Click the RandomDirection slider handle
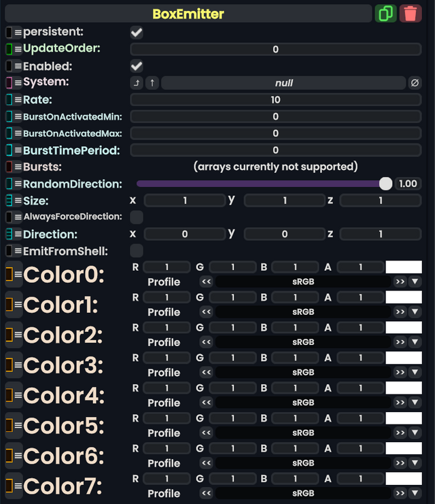Viewport: 435px width, 504px height. pos(385,184)
